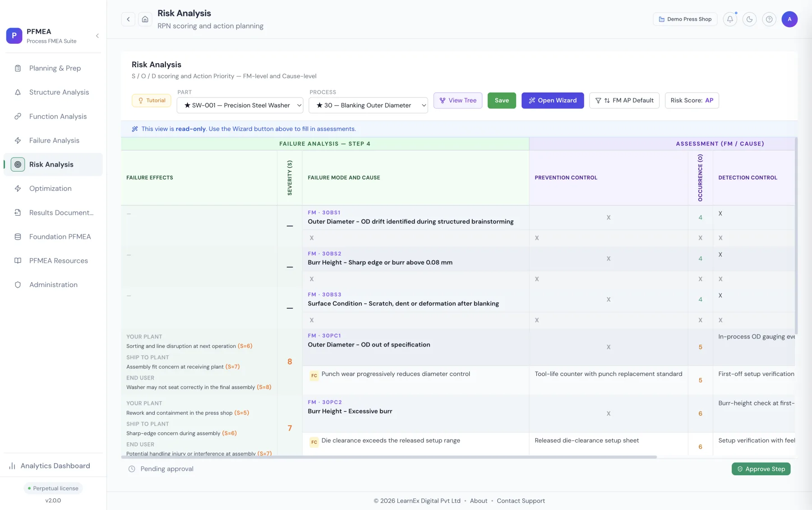
Task: Open the Demo Press Shop selector
Action: [x=685, y=19]
